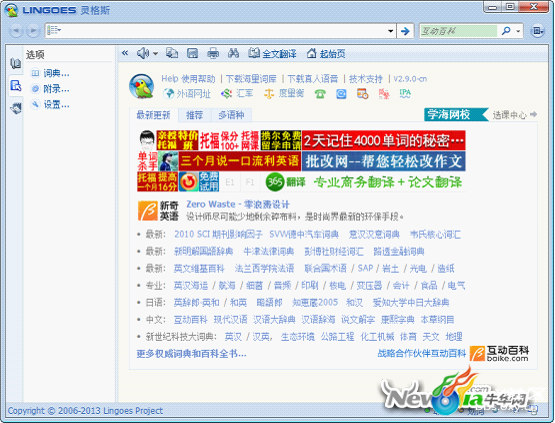555x423 pixels.
Task: Open 现代汉语 link
Action: pyautogui.click(x=230, y=320)
